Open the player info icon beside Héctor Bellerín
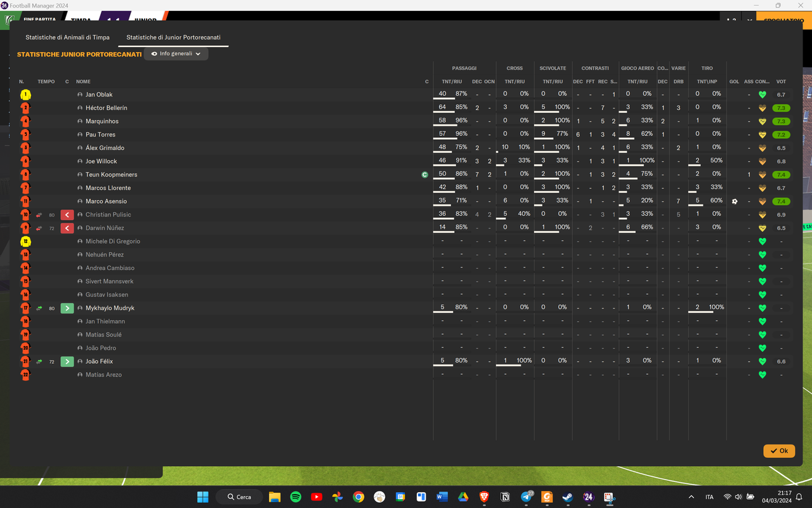 [80, 108]
